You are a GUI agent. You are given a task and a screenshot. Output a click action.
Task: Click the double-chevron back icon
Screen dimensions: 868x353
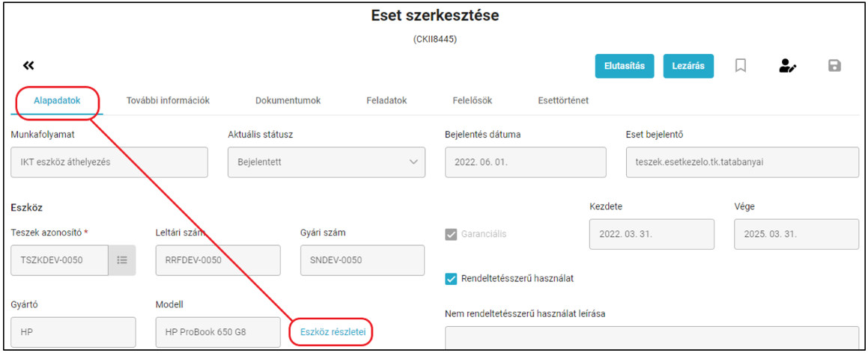pyautogui.click(x=28, y=66)
